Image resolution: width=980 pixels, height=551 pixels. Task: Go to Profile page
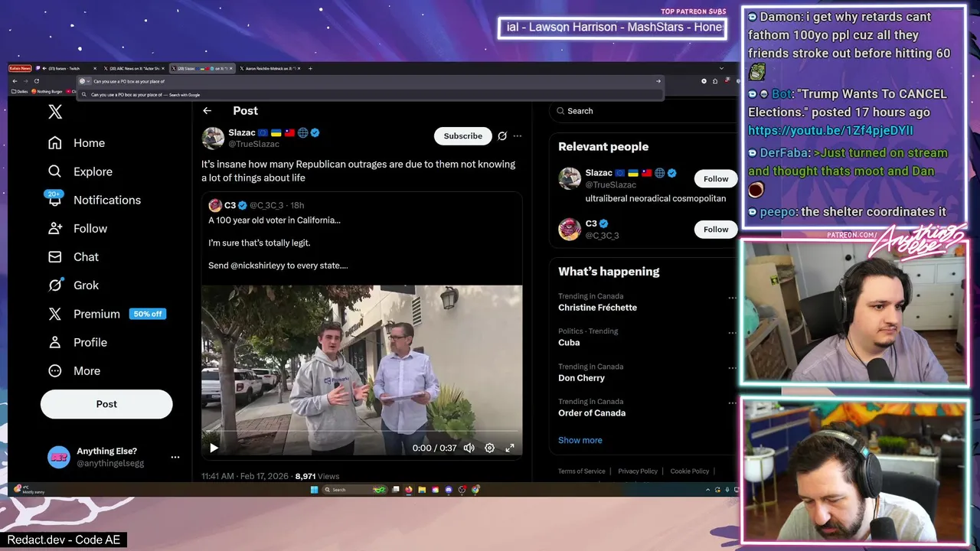point(77,342)
